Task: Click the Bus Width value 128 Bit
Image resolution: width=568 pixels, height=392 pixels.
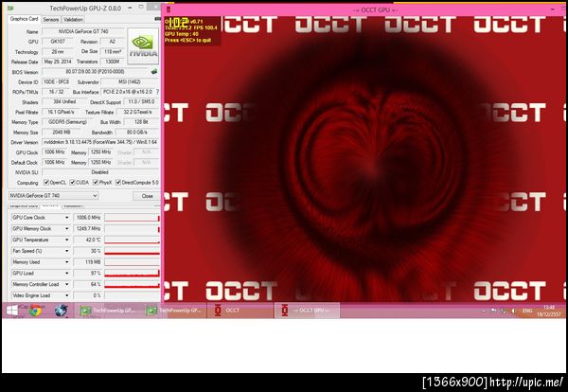Action: (141, 122)
